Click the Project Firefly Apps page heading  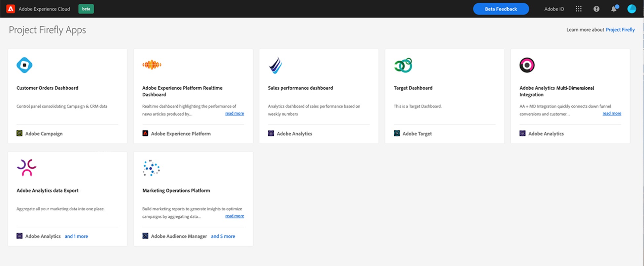click(x=47, y=30)
